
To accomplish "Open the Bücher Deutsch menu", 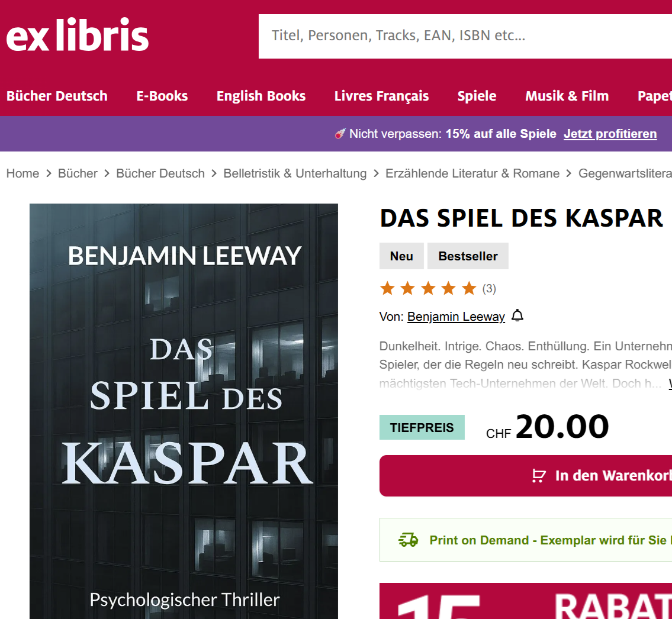I will [57, 96].
